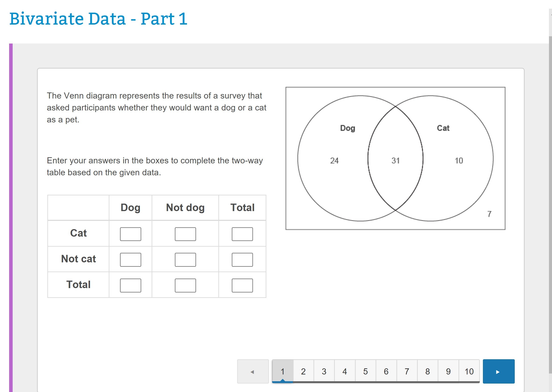Click the Cat and Dog input box
This screenshot has height=392, width=552.
130,234
